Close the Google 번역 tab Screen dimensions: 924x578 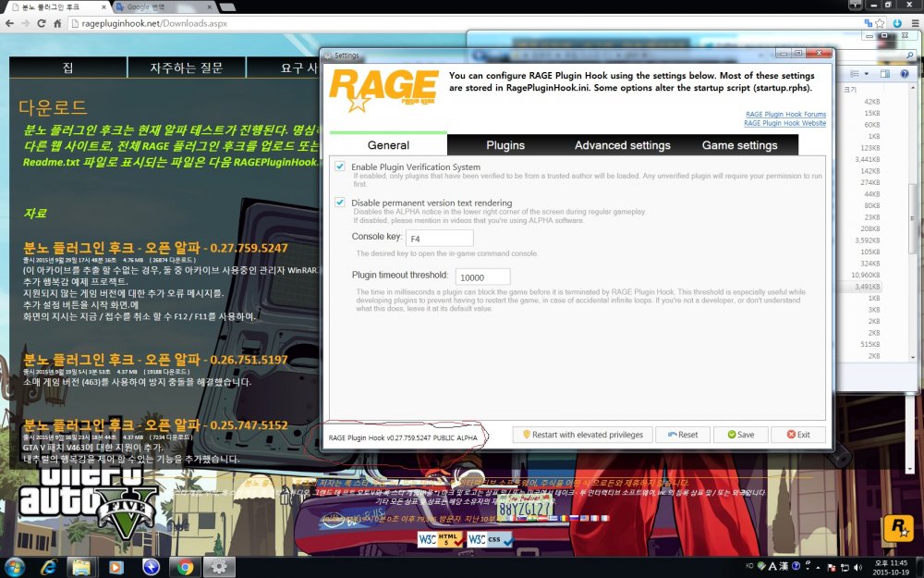tap(209, 7)
